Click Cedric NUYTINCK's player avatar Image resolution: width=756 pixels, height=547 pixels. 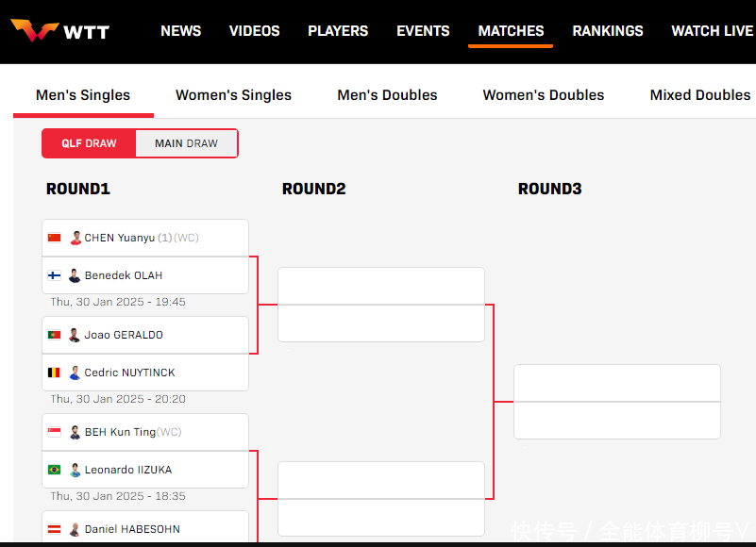75,373
